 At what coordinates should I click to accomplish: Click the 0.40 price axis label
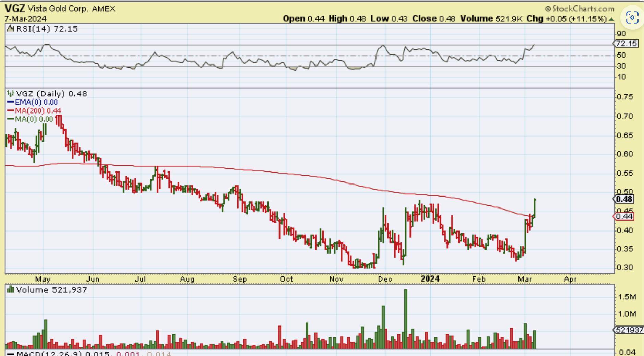(x=625, y=230)
